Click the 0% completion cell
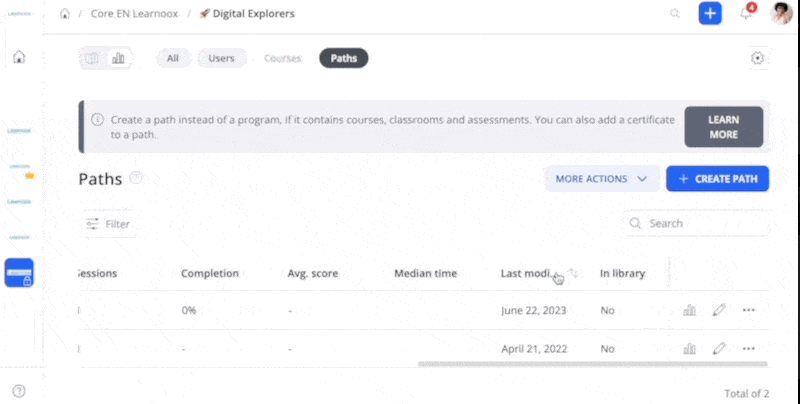This screenshot has width=800, height=404. click(189, 310)
